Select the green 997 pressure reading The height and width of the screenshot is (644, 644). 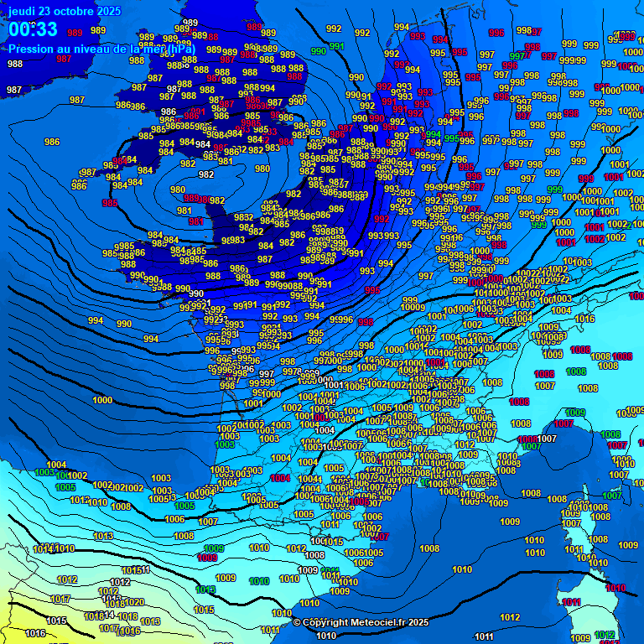(x=517, y=56)
